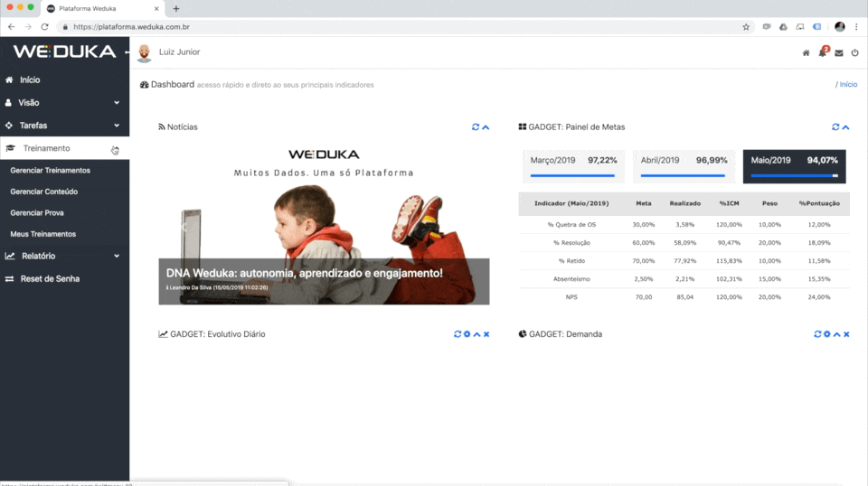
Task: Click the % Quebra de OS indicator row
Action: click(x=684, y=224)
